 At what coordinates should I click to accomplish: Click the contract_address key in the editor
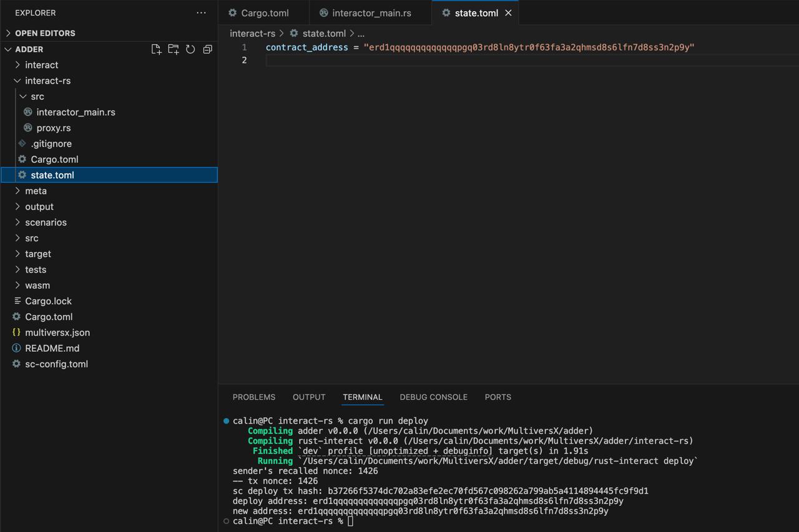tap(306, 47)
